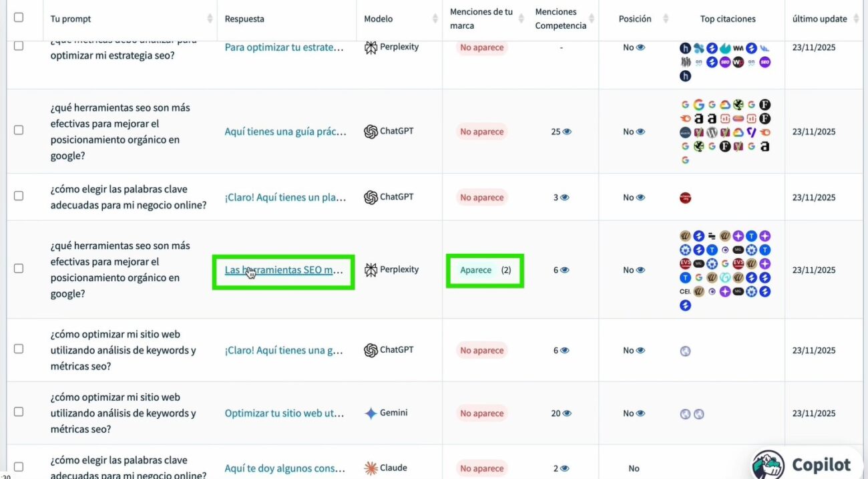Click eye icon beside 25 competitor mentions

567,132
